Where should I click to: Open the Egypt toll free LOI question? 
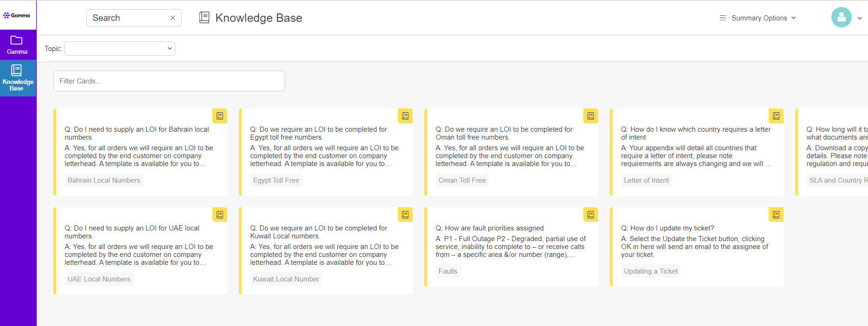[x=319, y=133]
